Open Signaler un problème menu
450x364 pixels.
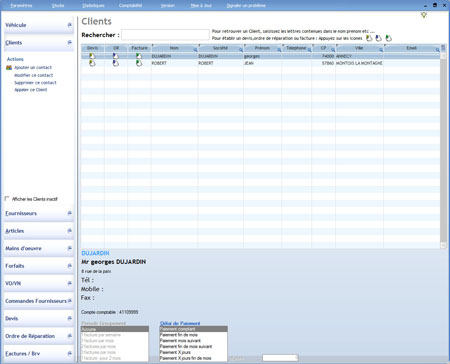246,6
